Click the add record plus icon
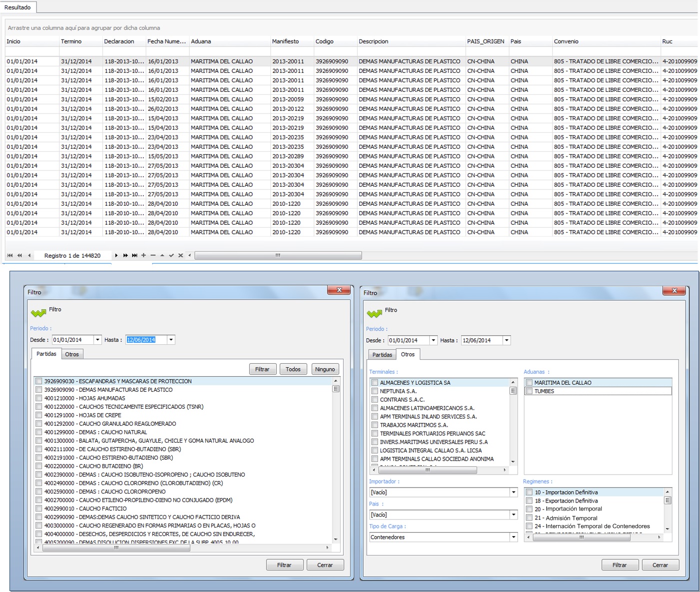 point(144,255)
